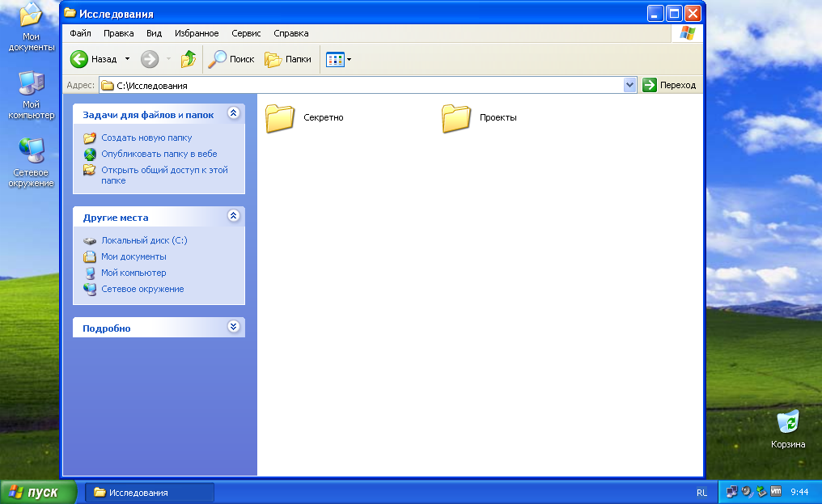Image resolution: width=822 pixels, height=504 pixels.
Task: Toggle the Папки folder tree pane
Action: tap(288, 59)
